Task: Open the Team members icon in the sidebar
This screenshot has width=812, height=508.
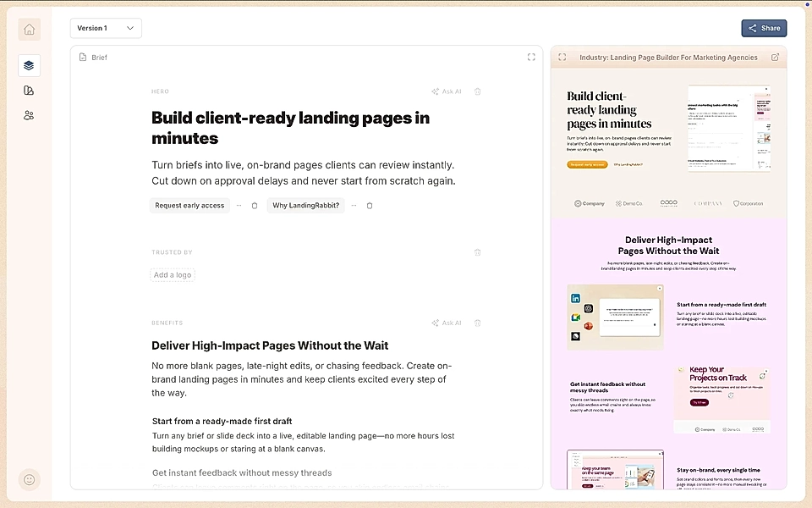Action: point(29,115)
